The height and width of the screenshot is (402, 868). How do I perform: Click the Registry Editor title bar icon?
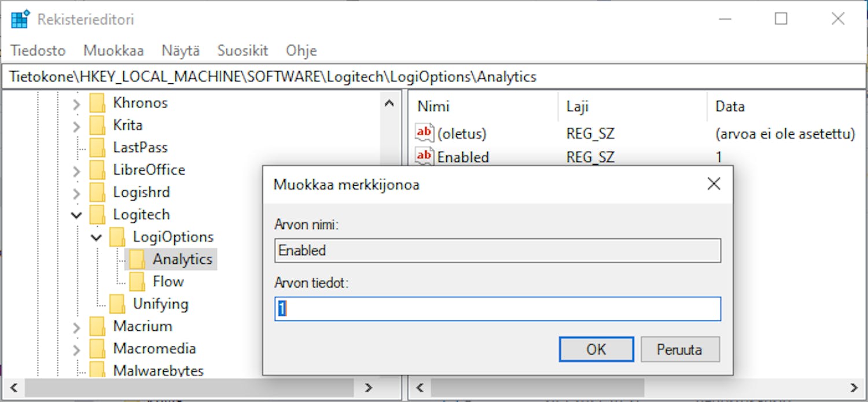[19, 19]
